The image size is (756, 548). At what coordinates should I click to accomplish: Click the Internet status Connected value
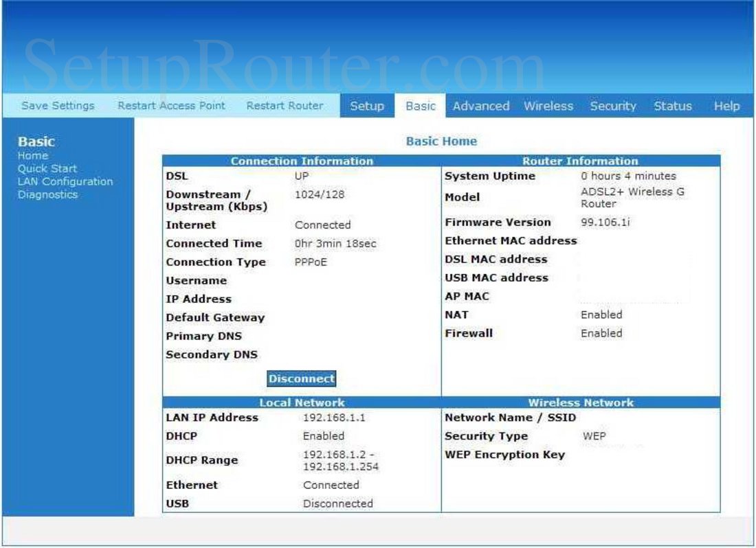tap(322, 225)
